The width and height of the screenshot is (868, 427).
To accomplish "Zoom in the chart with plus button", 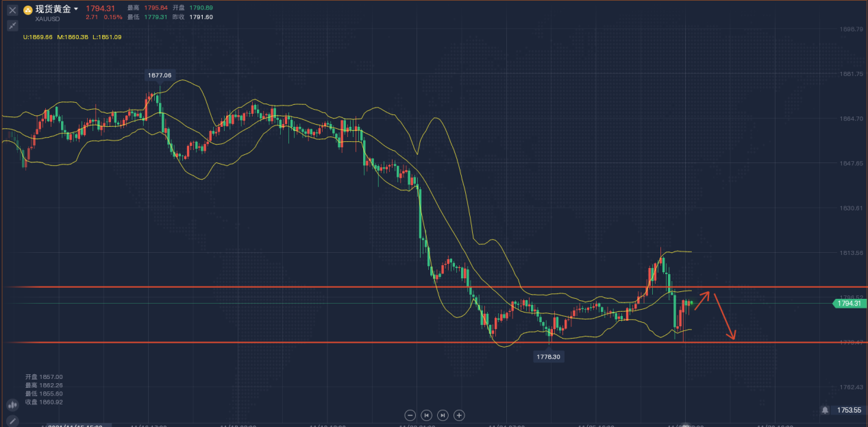I will point(459,415).
